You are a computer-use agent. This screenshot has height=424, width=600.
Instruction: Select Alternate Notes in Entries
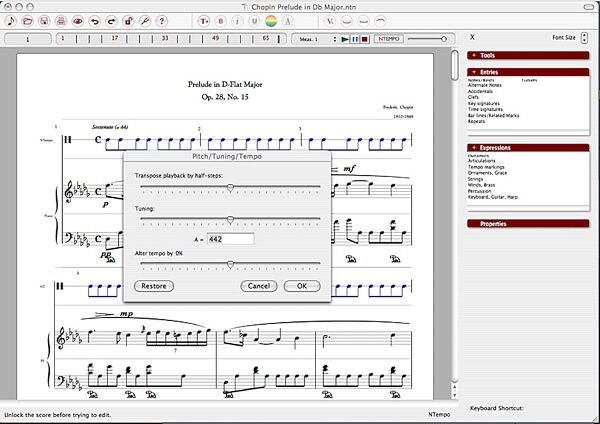point(484,85)
